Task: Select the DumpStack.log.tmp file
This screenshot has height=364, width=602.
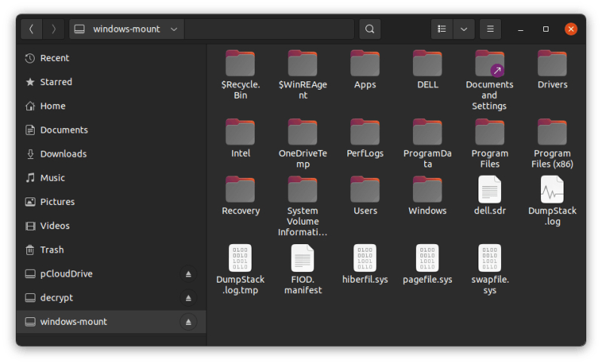Action: point(240,270)
